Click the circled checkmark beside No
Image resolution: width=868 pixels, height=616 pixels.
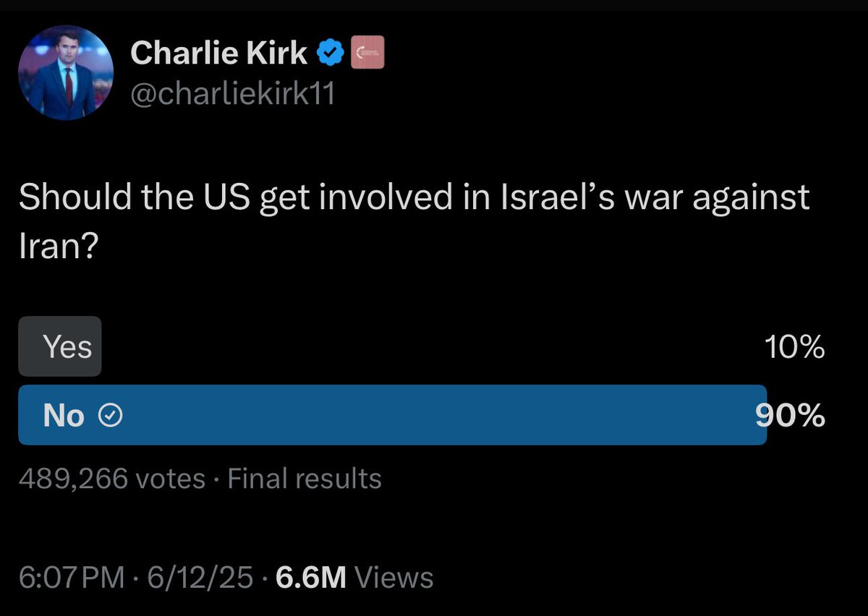tap(110, 415)
